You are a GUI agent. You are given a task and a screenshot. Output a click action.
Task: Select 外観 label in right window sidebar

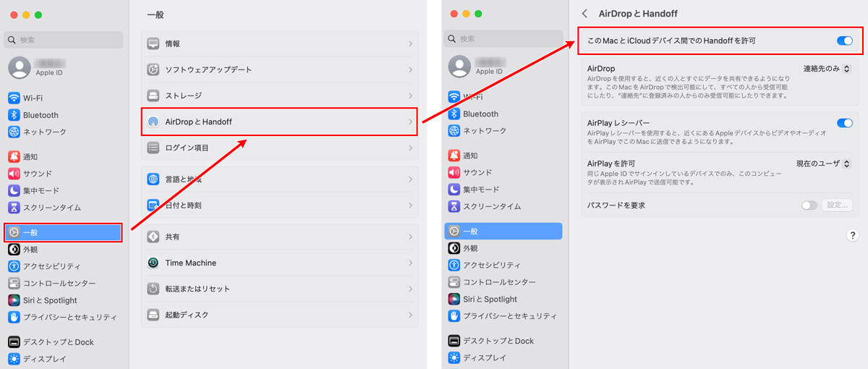pyautogui.click(x=471, y=248)
